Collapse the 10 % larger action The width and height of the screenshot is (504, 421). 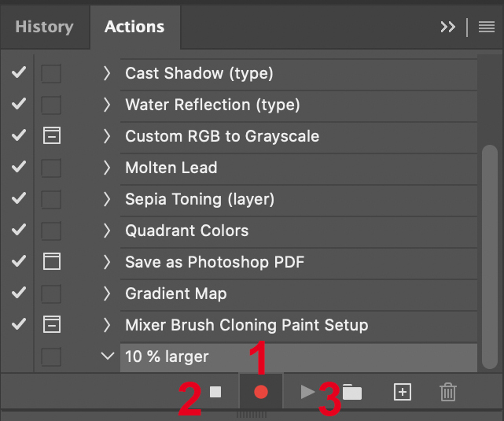[x=108, y=356]
